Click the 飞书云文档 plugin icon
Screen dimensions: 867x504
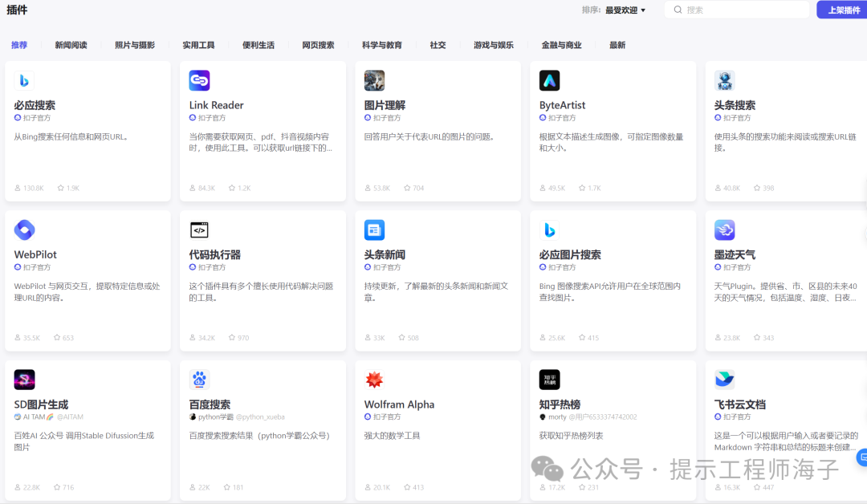(x=724, y=380)
